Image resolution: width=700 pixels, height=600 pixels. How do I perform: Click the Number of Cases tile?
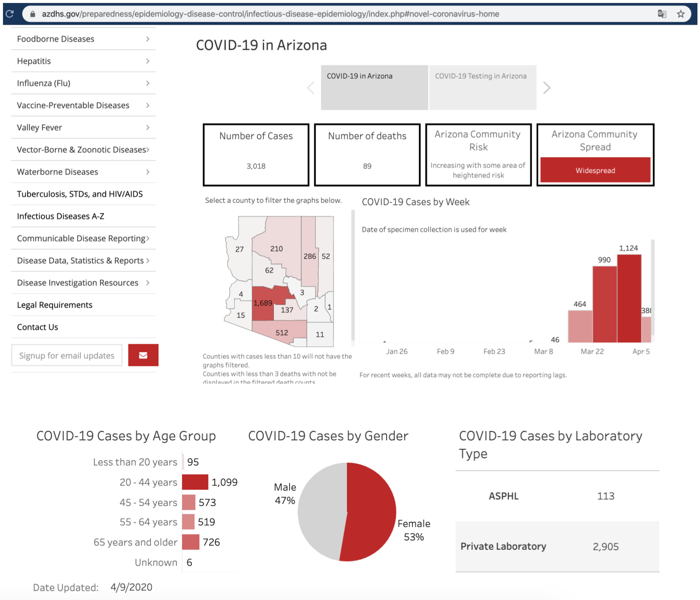pyautogui.click(x=256, y=154)
